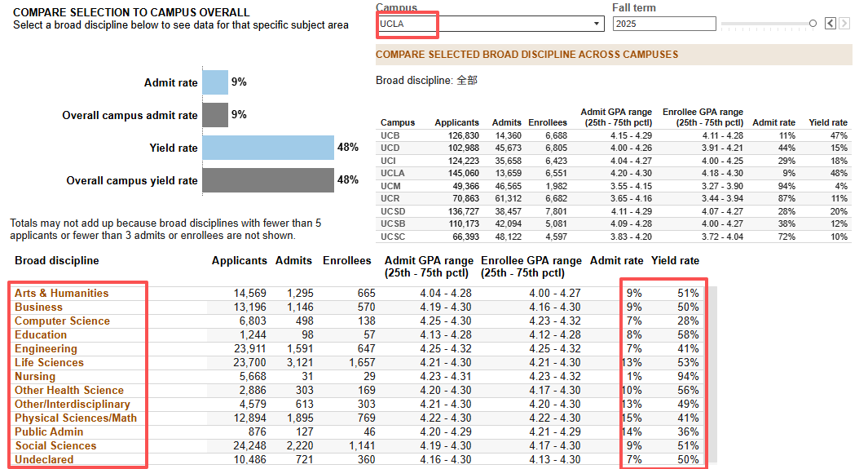
Task: Choose the Computer Science discipline
Action: (62, 321)
